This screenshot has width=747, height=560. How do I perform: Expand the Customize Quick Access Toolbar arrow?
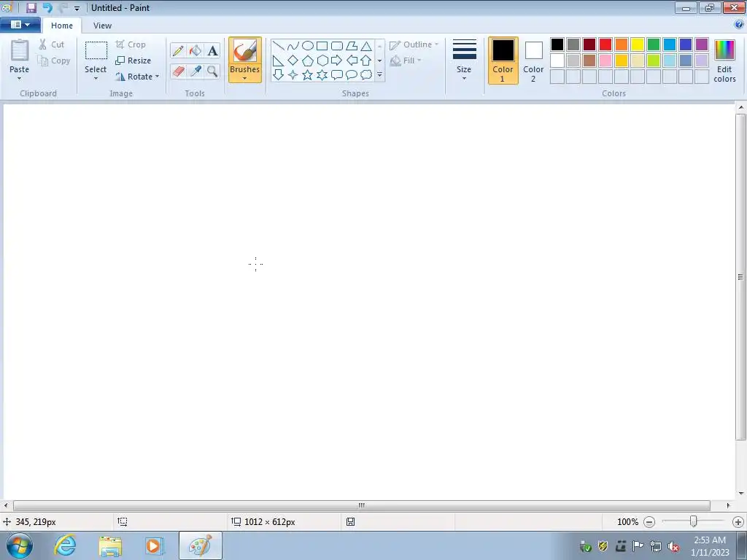pos(77,8)
